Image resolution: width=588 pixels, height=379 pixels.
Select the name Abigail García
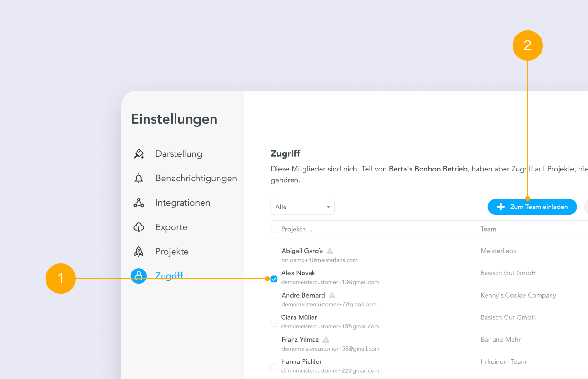(302, 251)
